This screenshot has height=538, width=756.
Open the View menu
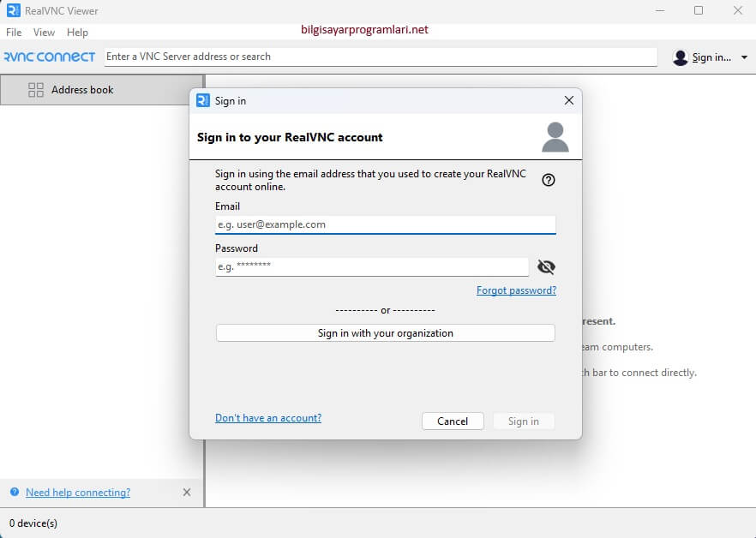coord(44,33)
